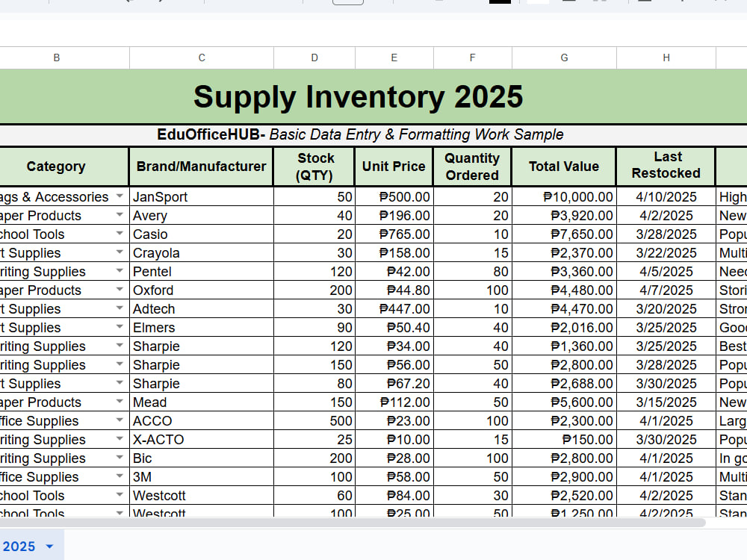Click the Bic brand cell
This screenshot has height=560, width=747.
[x=202, y=458]
